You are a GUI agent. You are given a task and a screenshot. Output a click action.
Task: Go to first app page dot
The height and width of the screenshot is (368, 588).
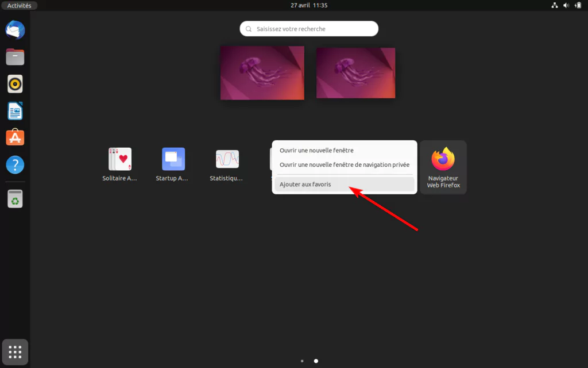coord(302,361)
